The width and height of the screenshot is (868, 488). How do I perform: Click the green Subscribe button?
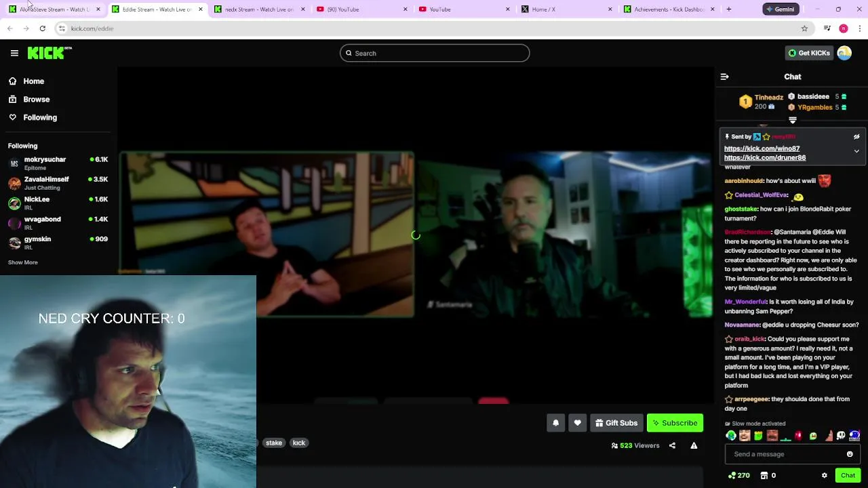pyautogui.click(x=675, y=423)
